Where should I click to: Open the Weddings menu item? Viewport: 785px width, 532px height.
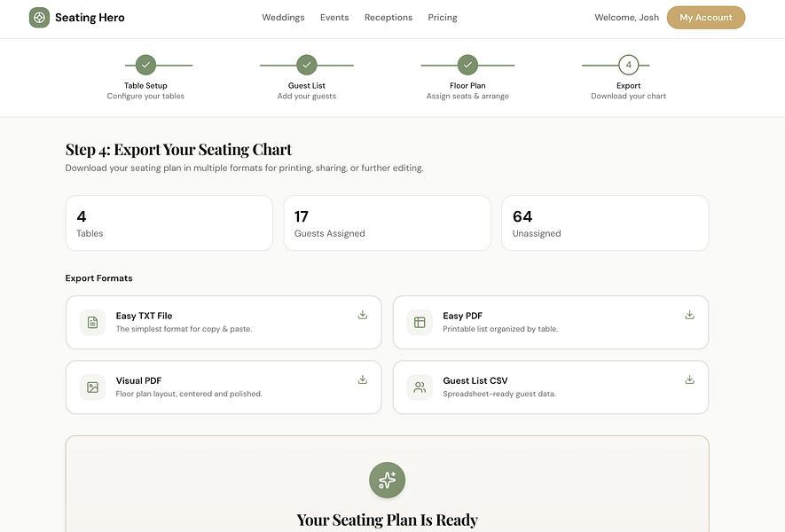click(283, 18)
